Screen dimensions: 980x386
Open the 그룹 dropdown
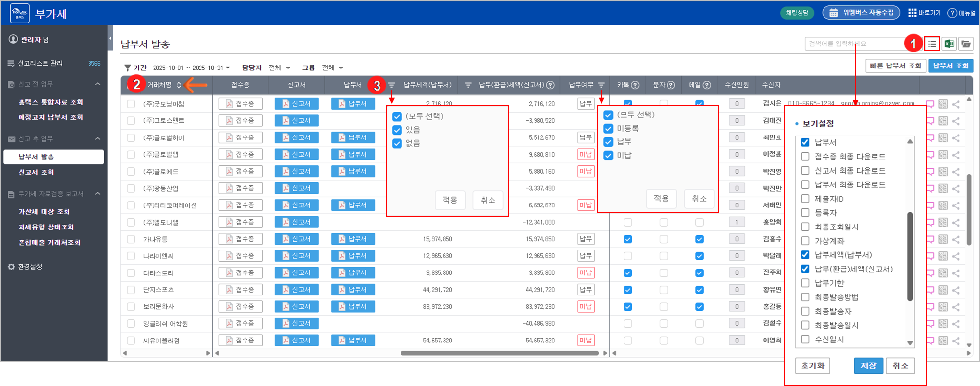pos(333,68)
